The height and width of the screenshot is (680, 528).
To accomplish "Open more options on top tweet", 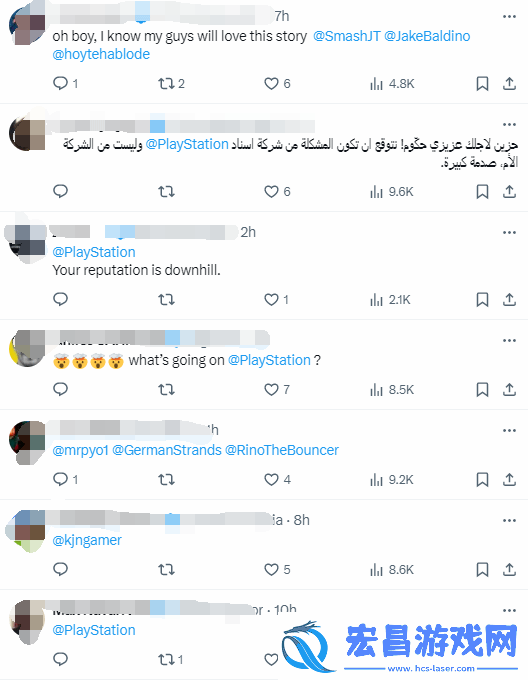I will 509,16.
